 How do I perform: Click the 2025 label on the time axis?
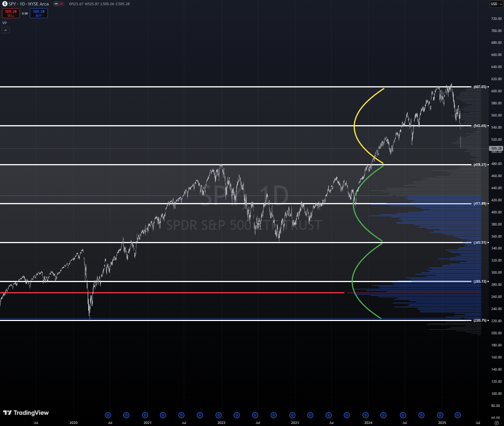click(x=442, y=423)
